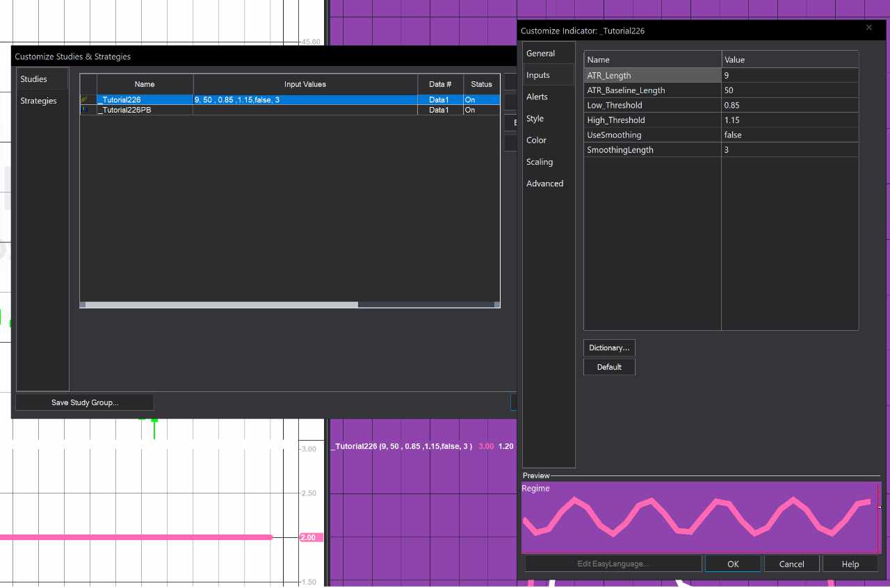This screenshot has height=588, width=890.
Task: Click the Input Values column header
Action: point(305,84)
